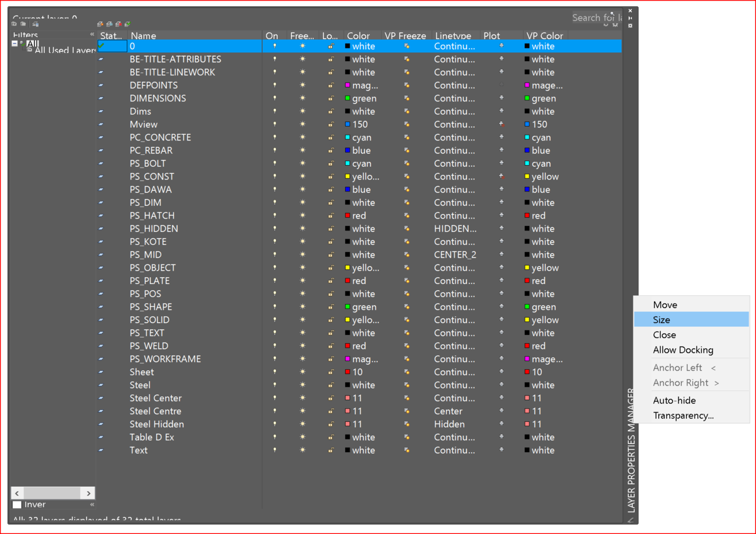Toggle Freeze for PC_CONCRETE layer
Image resolution: width=756 pixels, height=534 pixels.
point(303,137)
